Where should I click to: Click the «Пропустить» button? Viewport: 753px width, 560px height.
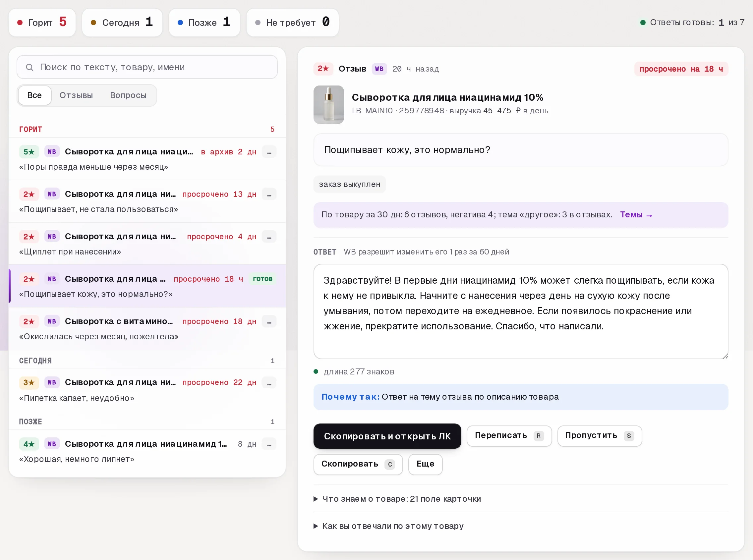[600, 436]
